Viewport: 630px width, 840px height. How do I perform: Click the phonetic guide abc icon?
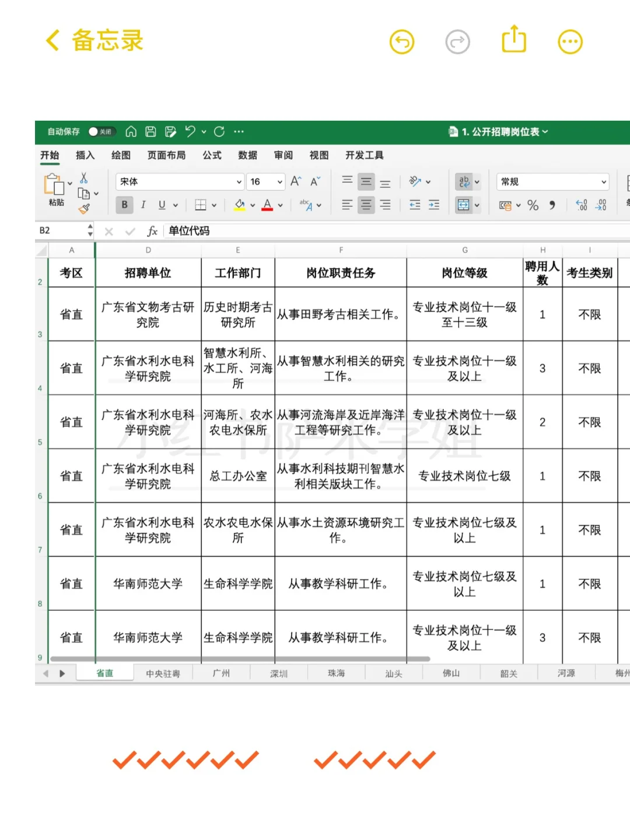pyautogui.click(x=306, y=205)
